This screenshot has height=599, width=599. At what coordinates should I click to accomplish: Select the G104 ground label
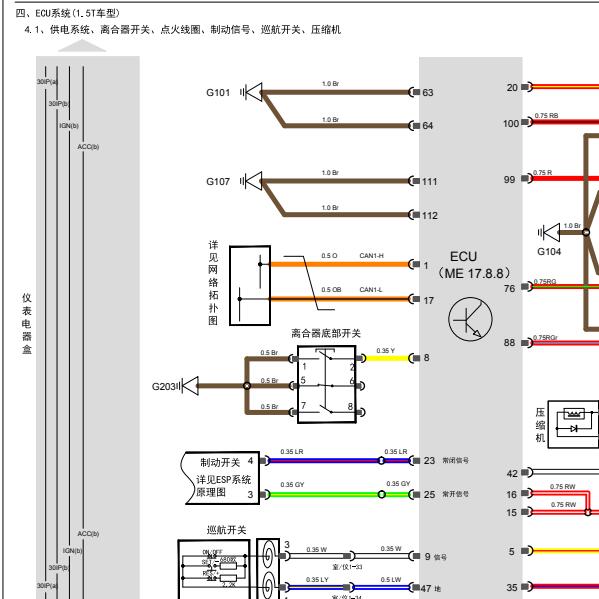point(549,251)
